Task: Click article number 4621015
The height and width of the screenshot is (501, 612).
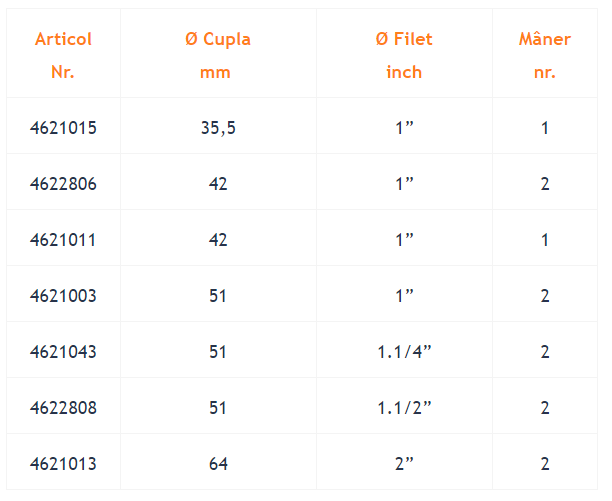Action: coord(63,128)
